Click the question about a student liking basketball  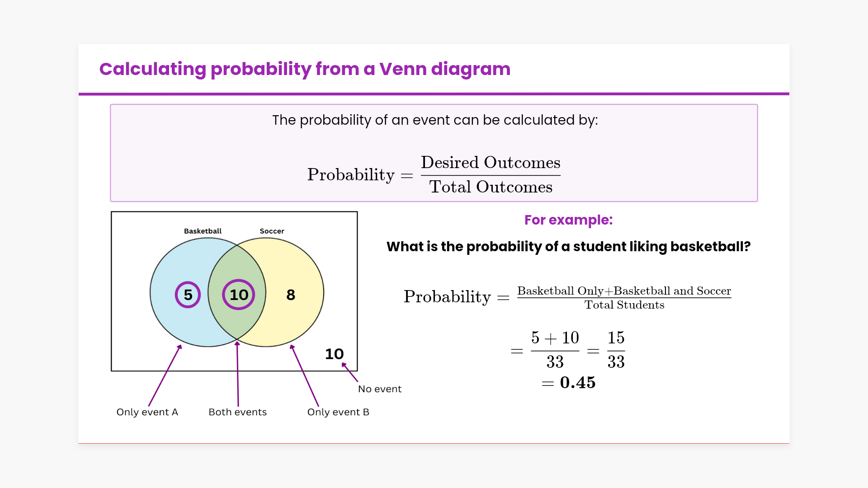(568, 247)
